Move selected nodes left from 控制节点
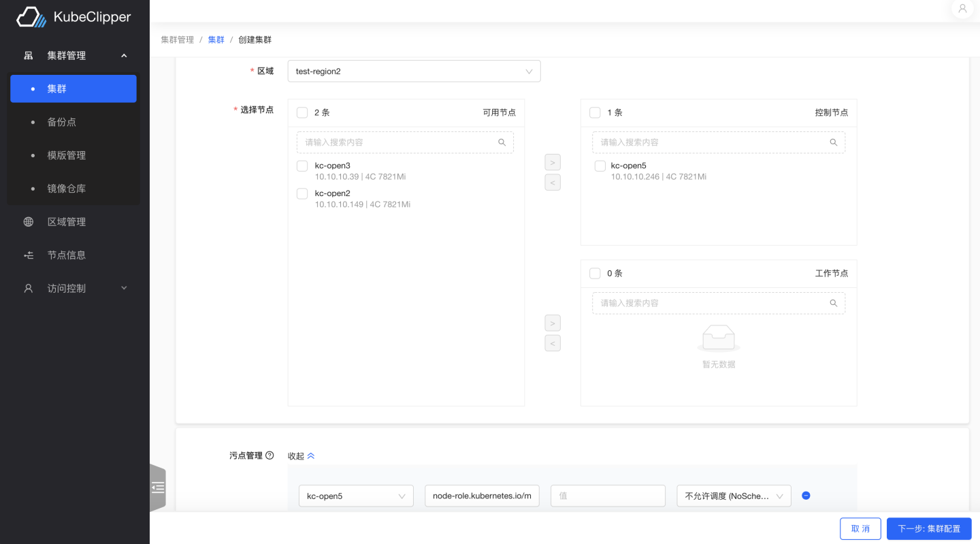 click(553, 182)
